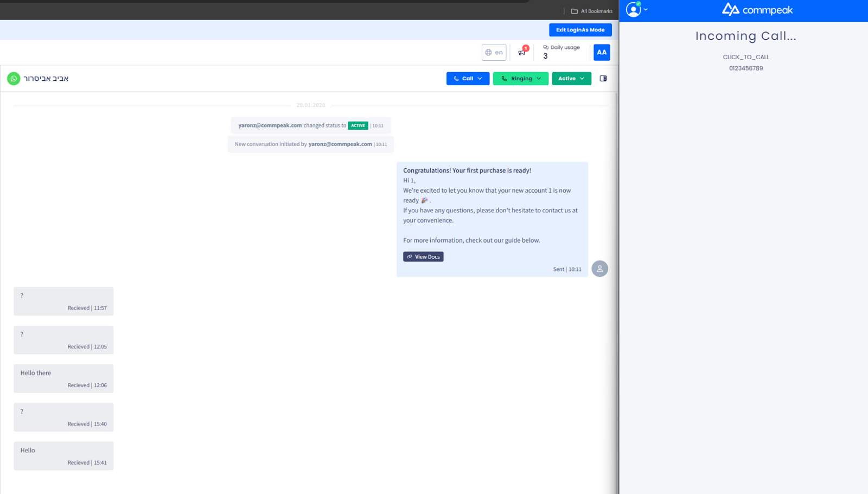The width and height of the screenshot is (868, 494).
Task: Click the All Bookmarks folder
Action: (x=592, y=11)
